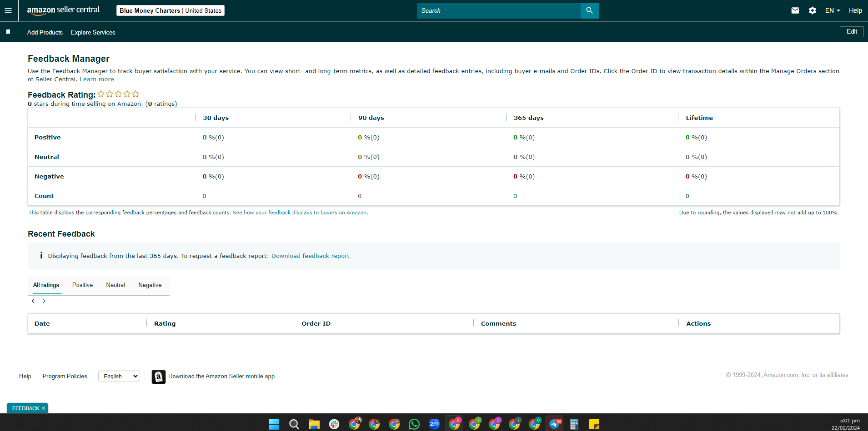Click the 90 days column header
Screen dimensions: 868x431
point(371,118)
